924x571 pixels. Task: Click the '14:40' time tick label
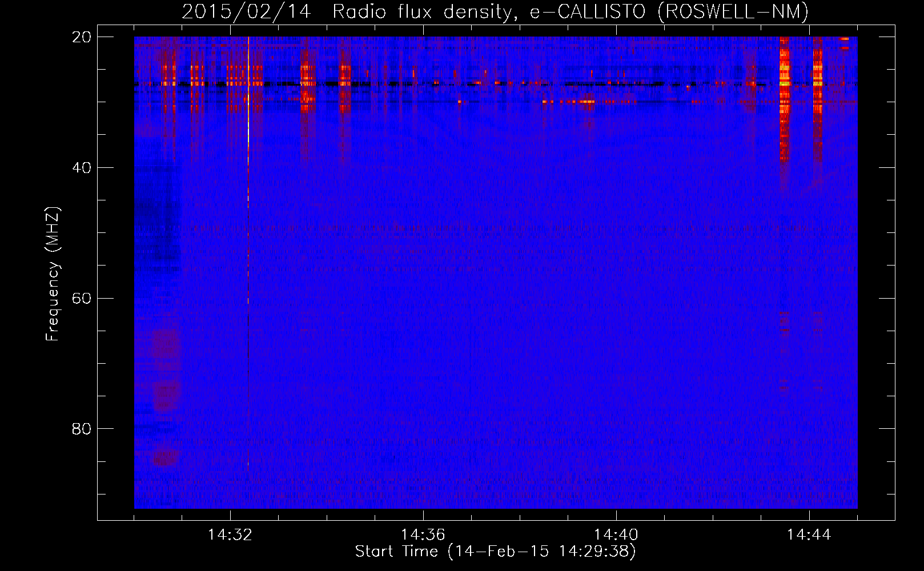(616, 535)
